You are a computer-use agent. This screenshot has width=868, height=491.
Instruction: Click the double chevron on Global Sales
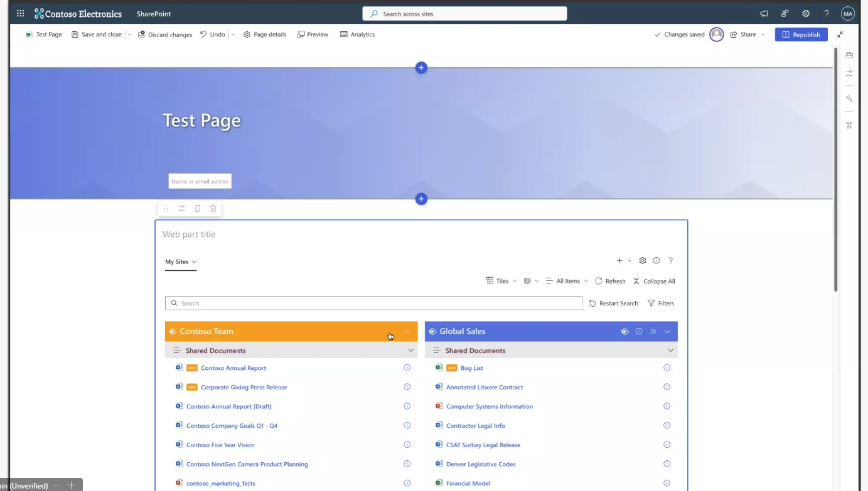pos(653,331)
